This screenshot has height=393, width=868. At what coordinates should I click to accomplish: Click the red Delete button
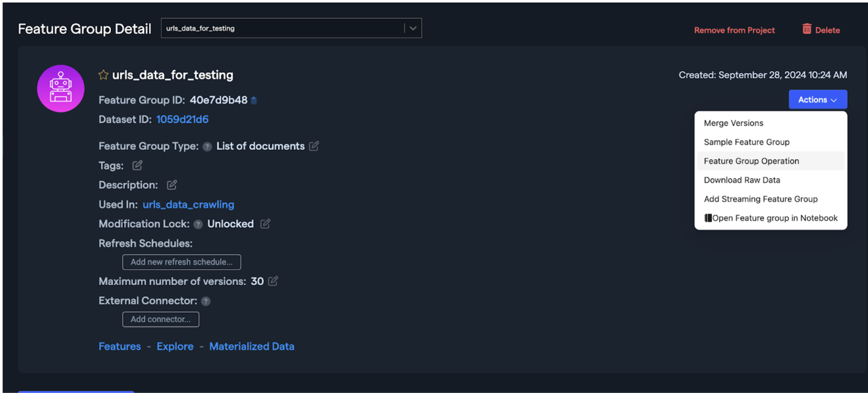pyautogui.click(x=821, y=30)
